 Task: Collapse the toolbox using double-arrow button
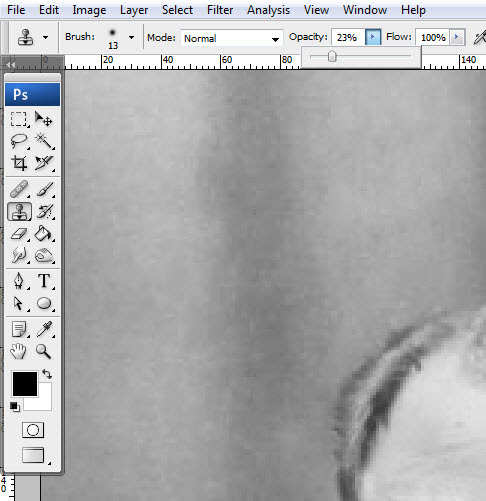10,65
